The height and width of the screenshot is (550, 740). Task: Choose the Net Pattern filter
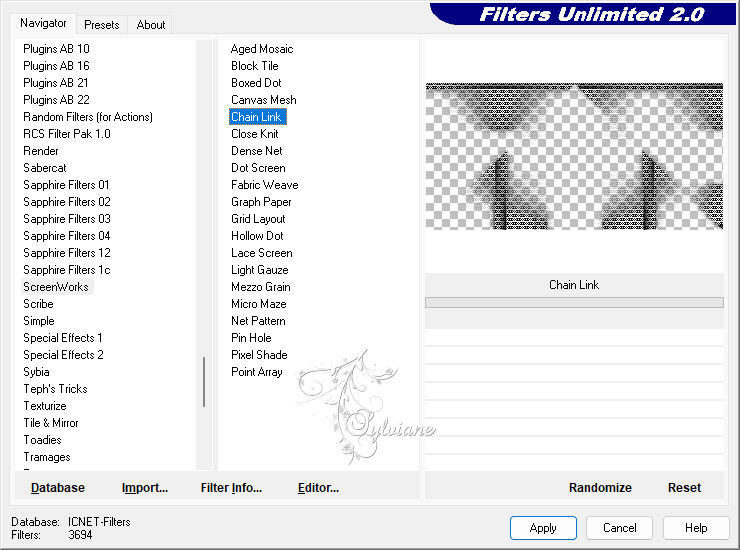[x=258, y=321]
